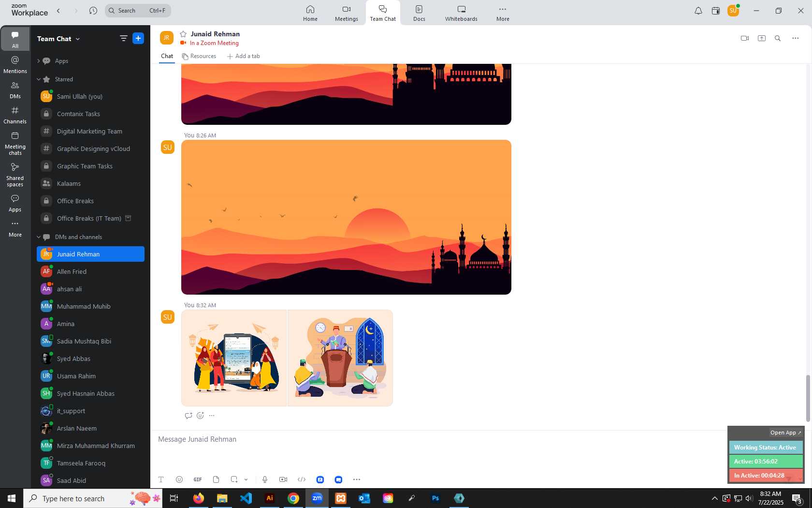Viewport: 812px width, 508px height.
Task: Open Office Breaks (IT Team) channel
Action: point(90,219)
